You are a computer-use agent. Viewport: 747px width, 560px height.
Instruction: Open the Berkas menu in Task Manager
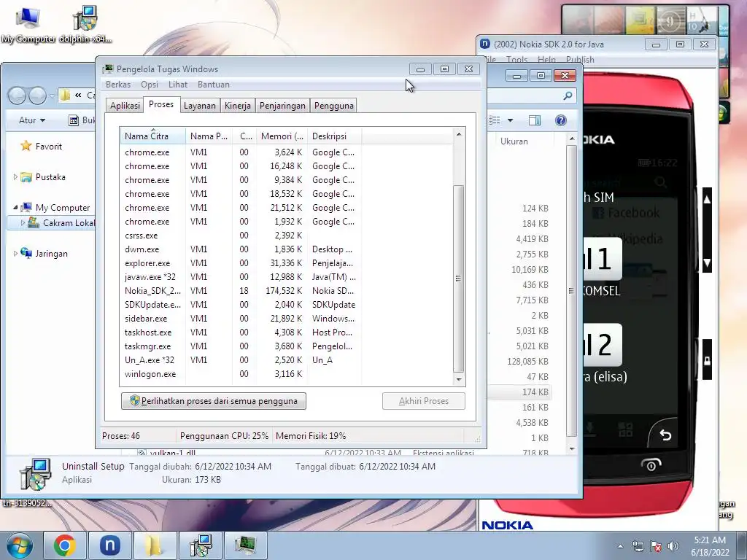click(118, 85)
